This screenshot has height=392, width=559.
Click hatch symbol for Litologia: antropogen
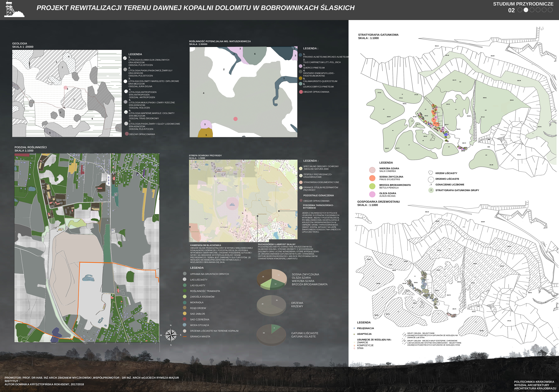126,91
